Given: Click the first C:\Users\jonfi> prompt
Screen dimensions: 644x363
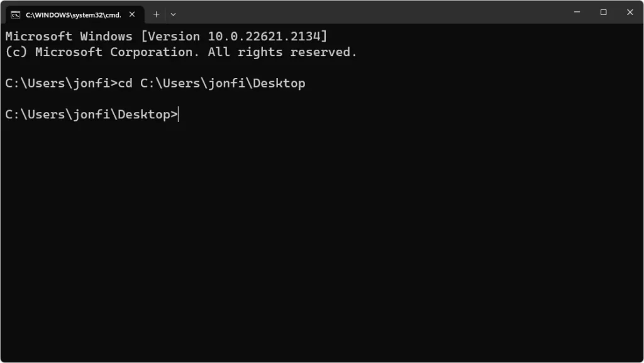Looking at the screenshot, I should [61, 83].
